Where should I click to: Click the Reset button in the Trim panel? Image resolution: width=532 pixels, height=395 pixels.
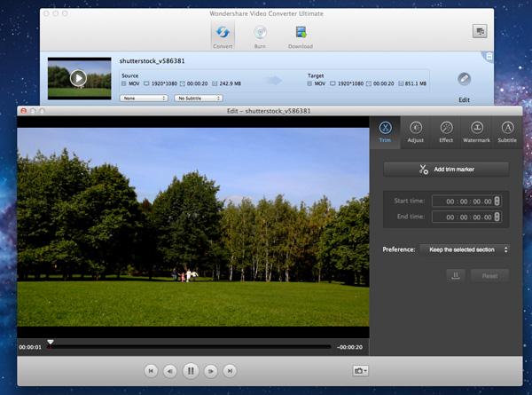[x=490, y=276]
